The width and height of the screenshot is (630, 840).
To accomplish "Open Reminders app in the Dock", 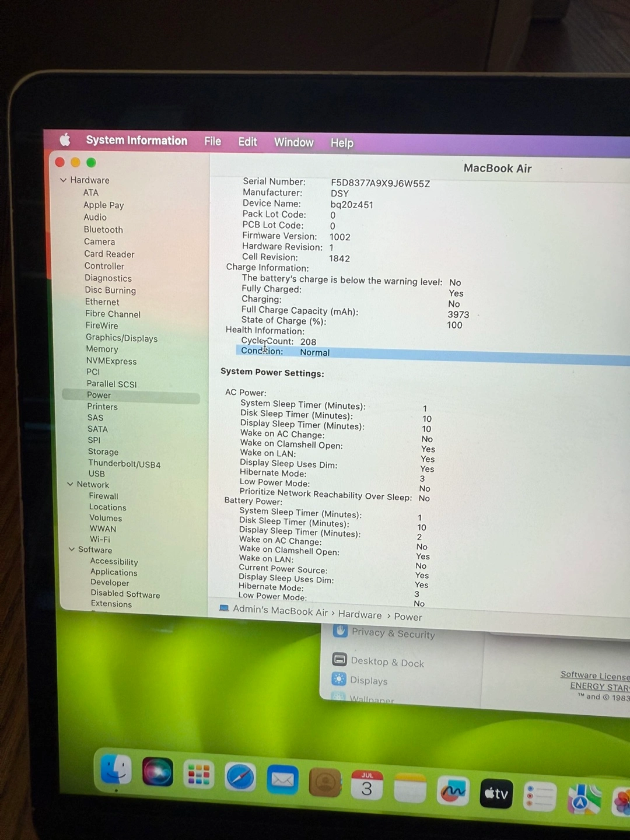I will [x=540, y=796].
